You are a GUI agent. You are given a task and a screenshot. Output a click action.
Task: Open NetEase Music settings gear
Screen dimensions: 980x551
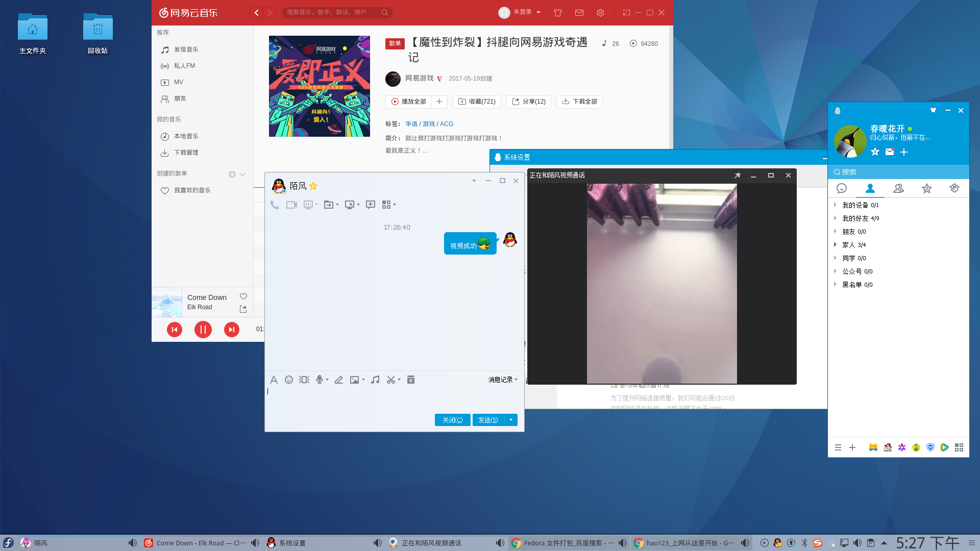point(600,13)
